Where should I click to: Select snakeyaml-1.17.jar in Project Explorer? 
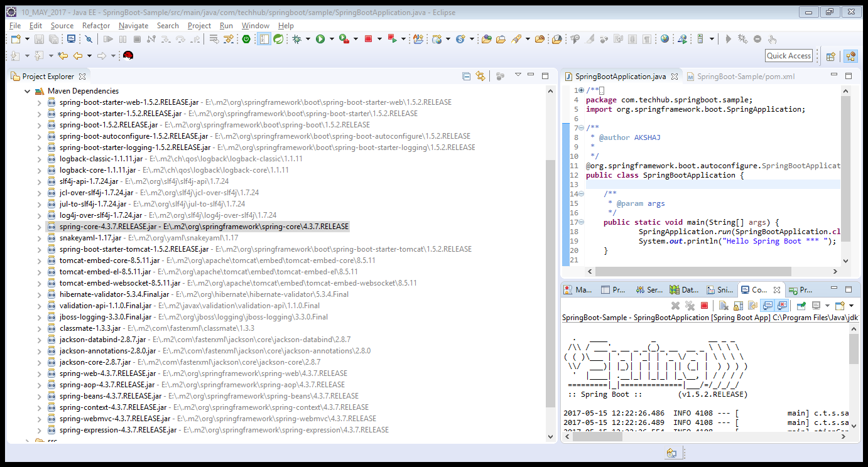88,237
